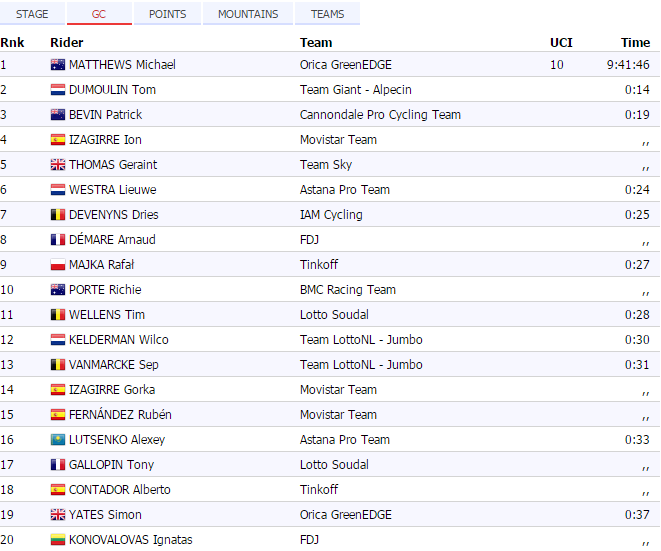
Task: Click the Time column header
Action: (x=635, y=43)
